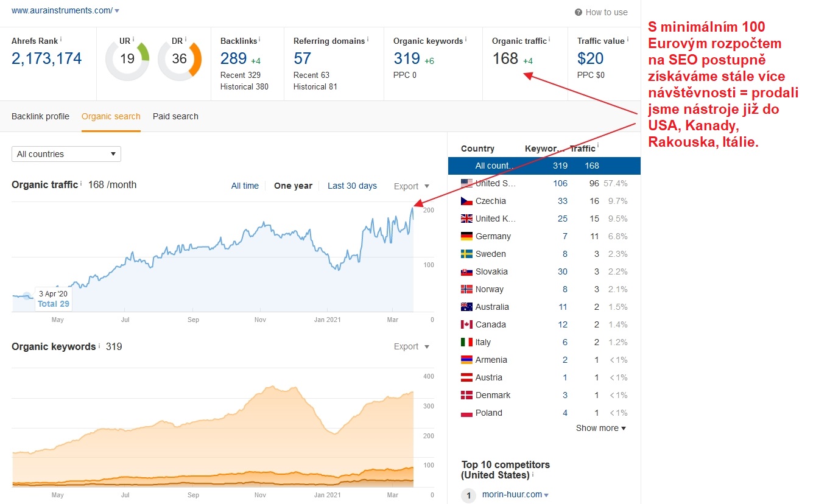
Task: Click the Organic keywords chart title info icon
Action: (99, 345)
